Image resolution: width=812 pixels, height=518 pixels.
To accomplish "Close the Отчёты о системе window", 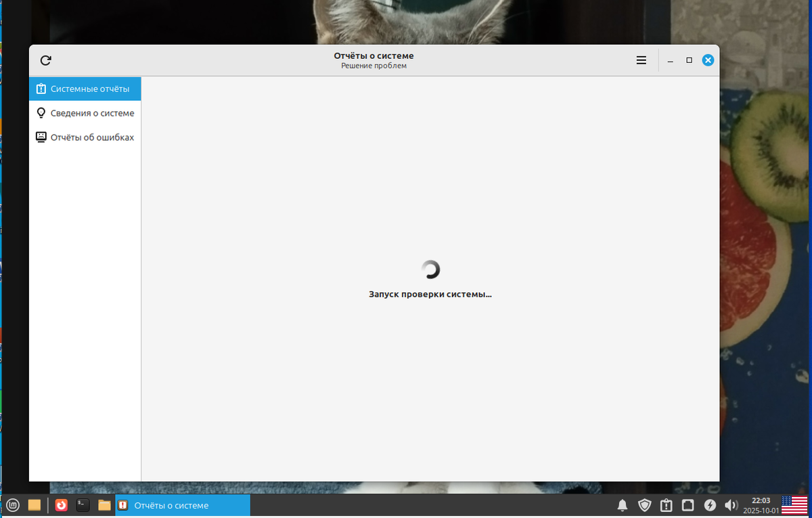I will [x=708, y=60].
